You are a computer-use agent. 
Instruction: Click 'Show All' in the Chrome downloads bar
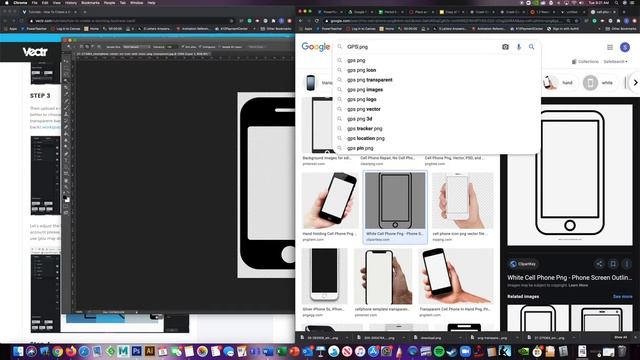point(620,337)
